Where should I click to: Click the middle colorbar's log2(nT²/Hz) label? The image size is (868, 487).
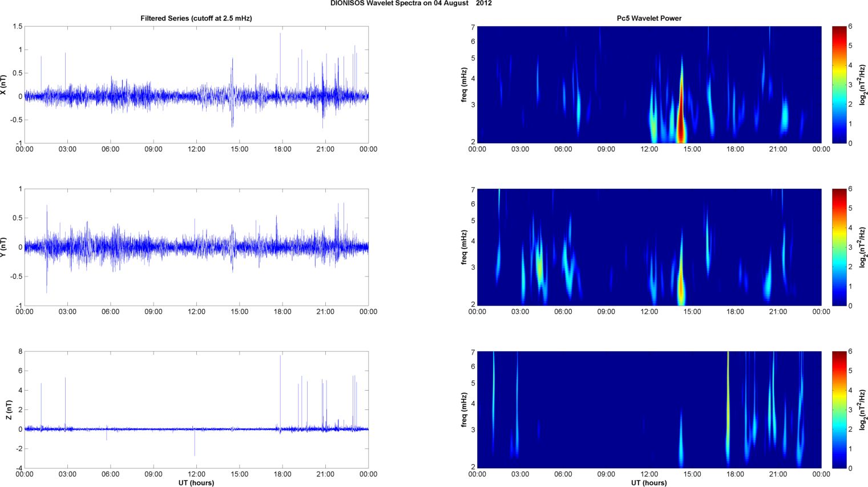(x=863, y=247)
